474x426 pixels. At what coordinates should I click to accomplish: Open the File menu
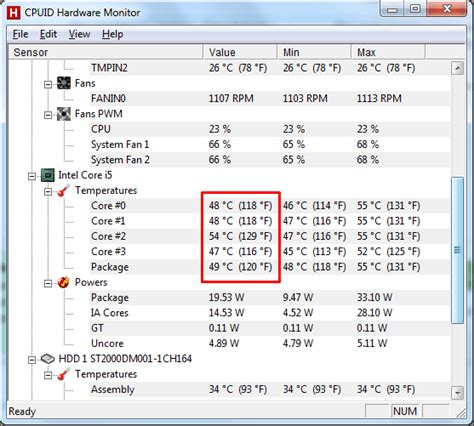[x=20, y=34]
